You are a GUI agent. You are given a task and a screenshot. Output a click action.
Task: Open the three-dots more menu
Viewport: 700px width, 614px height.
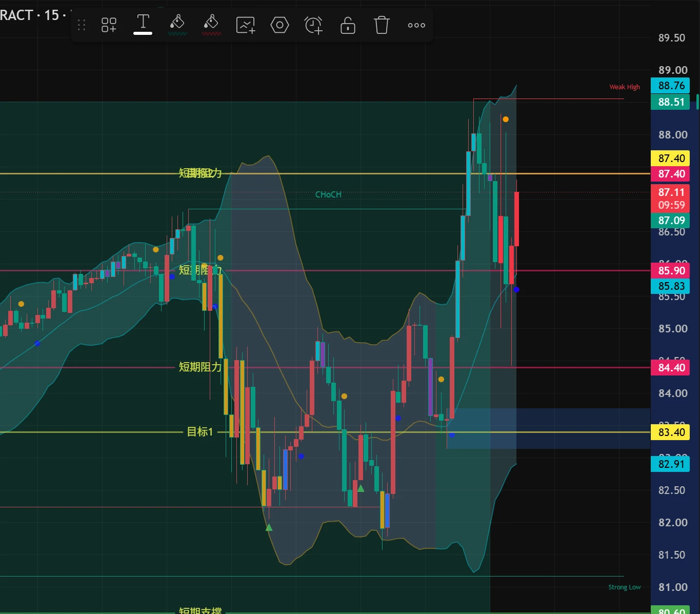tap(416, 25)
